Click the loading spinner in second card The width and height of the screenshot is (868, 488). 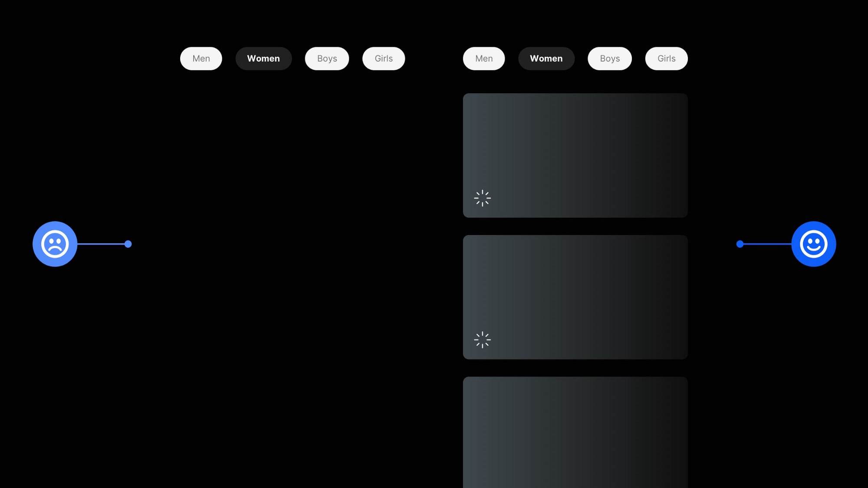click(x=482, y=340)
